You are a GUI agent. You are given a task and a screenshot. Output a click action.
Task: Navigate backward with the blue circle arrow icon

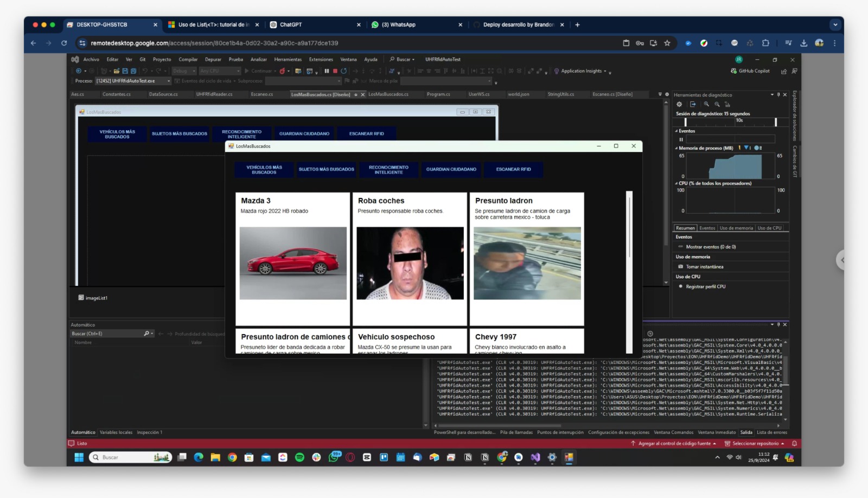[x=79, y=71]
